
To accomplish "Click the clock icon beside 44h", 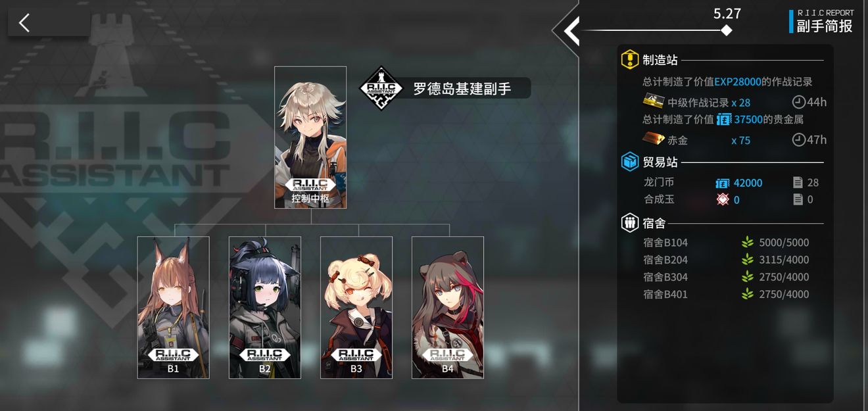I will pos(798,102).
